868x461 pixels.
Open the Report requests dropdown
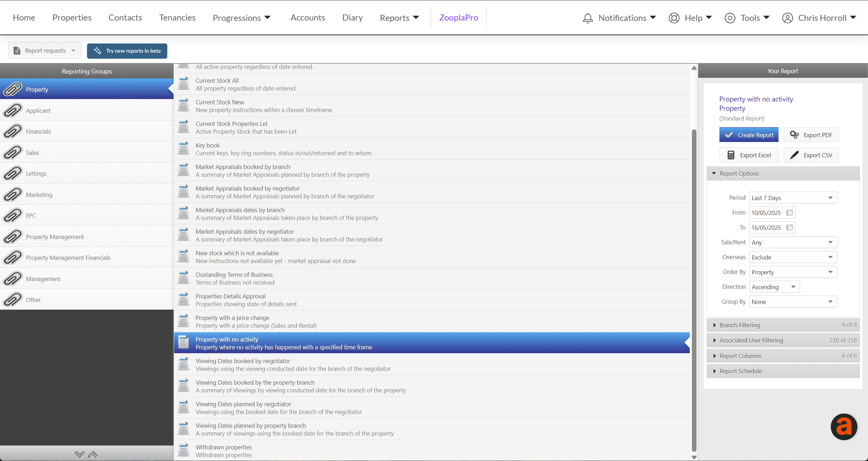[x=45, y=51]
